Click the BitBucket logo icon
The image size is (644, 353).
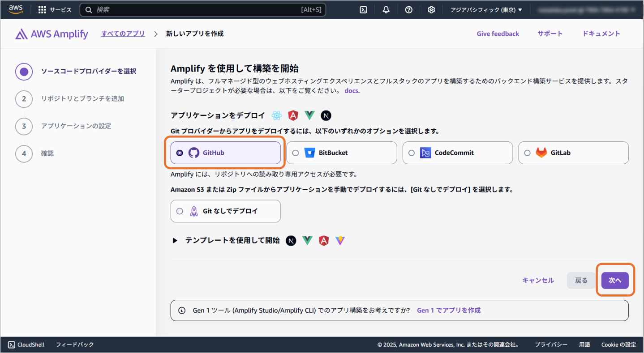click(310, 153)
